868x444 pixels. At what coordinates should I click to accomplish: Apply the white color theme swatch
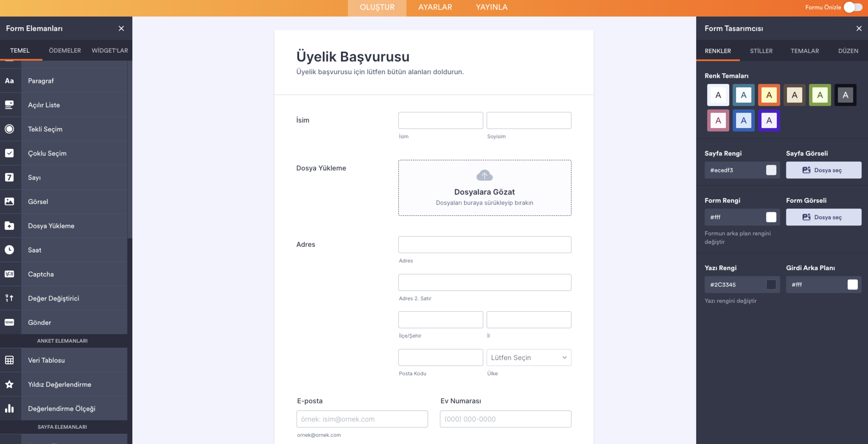tap(718, 95)
